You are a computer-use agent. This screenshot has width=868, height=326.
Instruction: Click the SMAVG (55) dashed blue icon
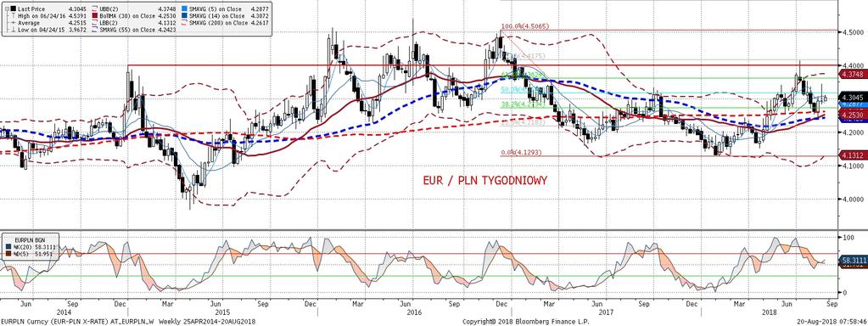tap(95, 30)
